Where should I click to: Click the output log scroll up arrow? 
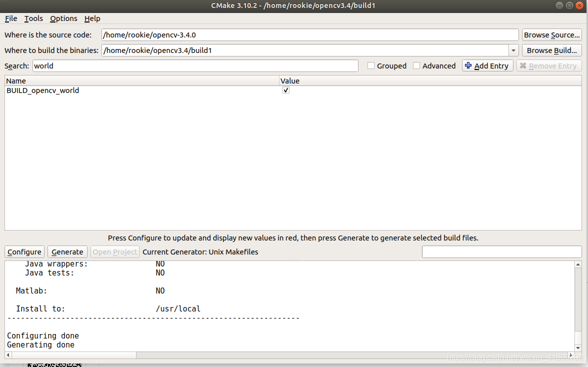tap(578, 264)
